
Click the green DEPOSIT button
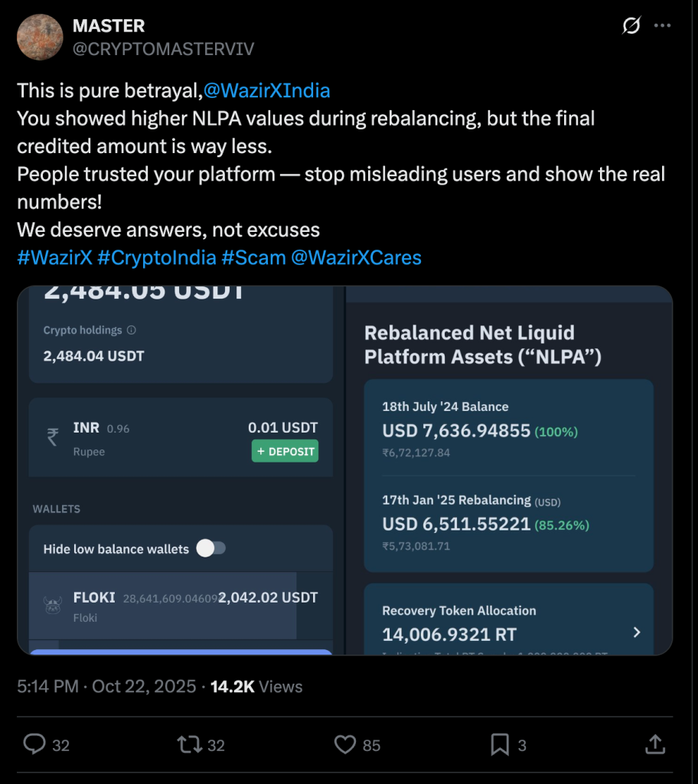(285, 451)
